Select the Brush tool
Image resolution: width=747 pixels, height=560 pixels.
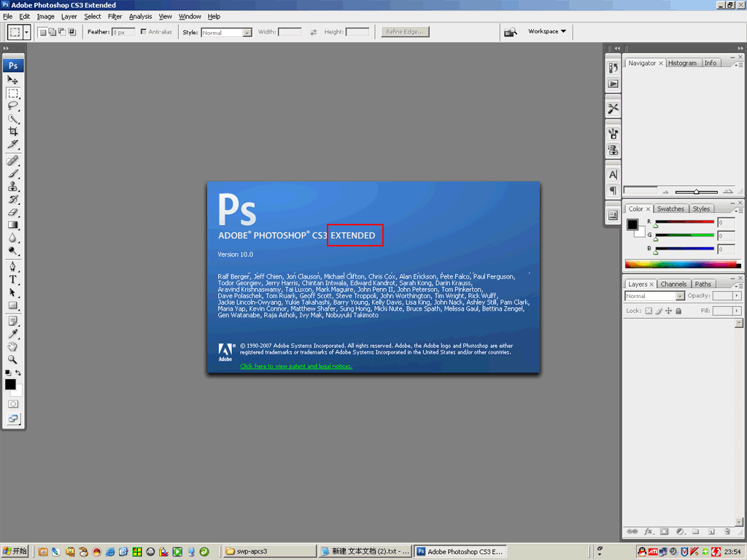point(13,174)
